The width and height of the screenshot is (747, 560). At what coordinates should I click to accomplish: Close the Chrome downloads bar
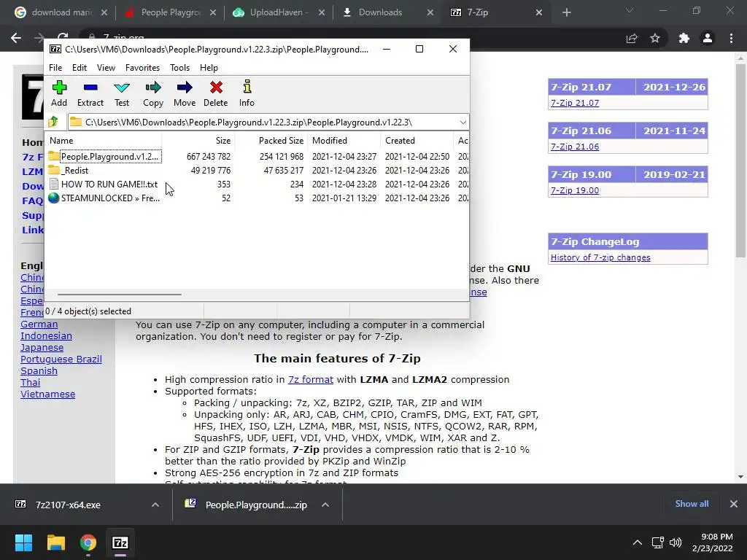coord(734,504)
